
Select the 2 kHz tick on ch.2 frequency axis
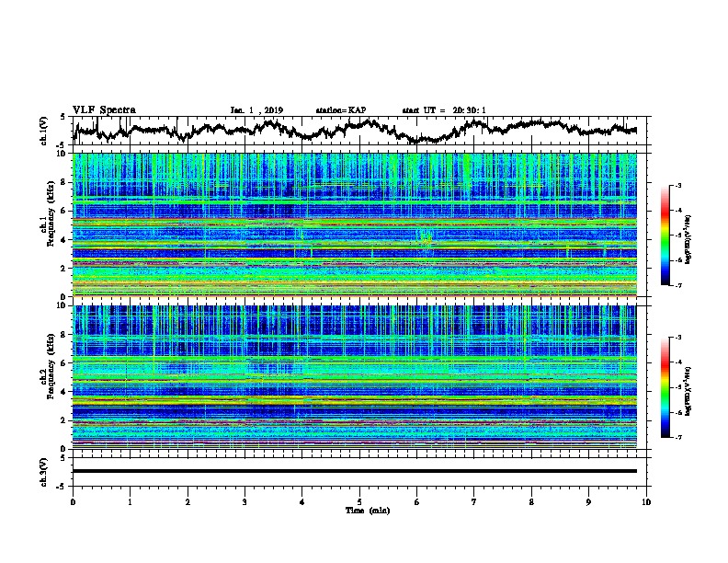[x=64, y=420]
